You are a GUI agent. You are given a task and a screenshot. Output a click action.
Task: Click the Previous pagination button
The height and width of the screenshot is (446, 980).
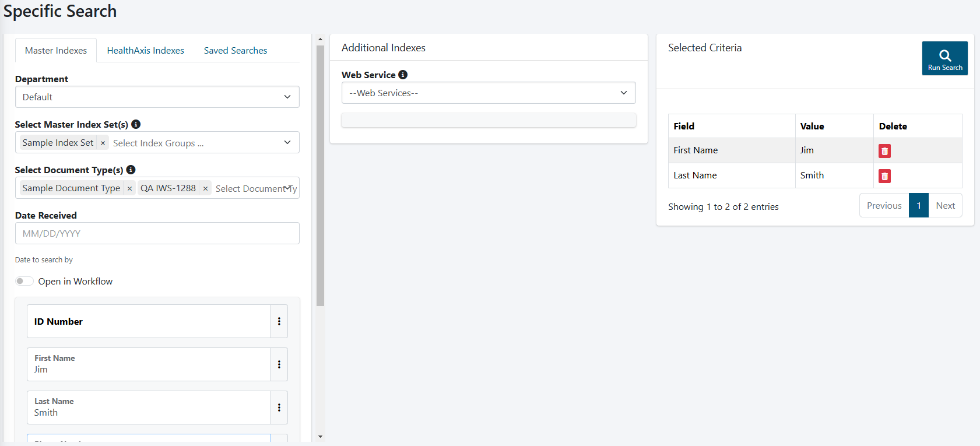[x=884, y=206]
